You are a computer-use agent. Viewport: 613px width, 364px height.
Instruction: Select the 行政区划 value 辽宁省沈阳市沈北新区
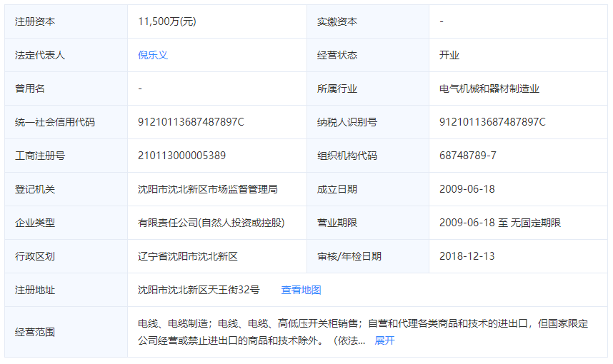click(x=187, y=256)
